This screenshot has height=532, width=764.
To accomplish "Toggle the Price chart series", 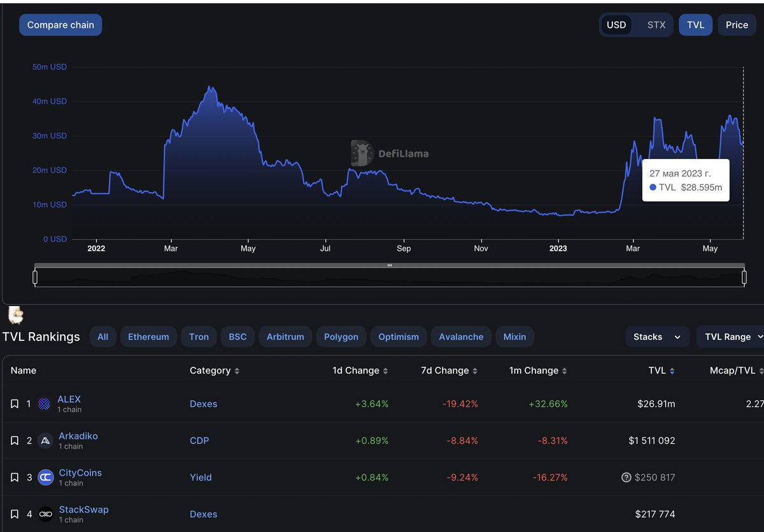I will click(x=737, y=25).
